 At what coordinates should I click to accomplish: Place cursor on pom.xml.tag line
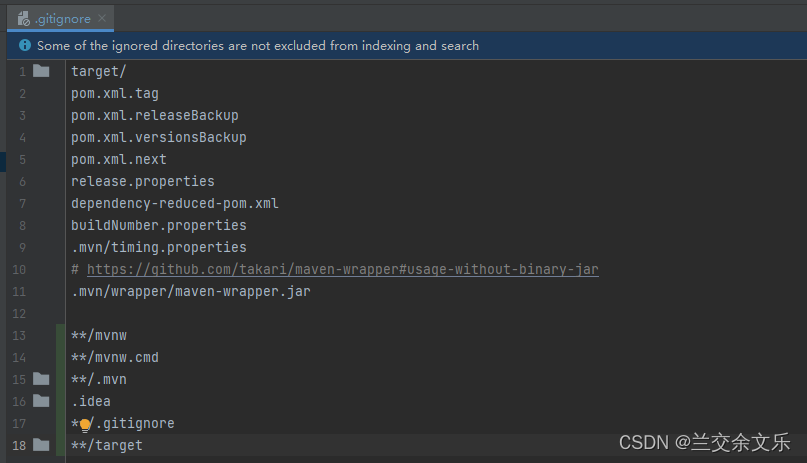pyautogui.click(x=115, y=93)
